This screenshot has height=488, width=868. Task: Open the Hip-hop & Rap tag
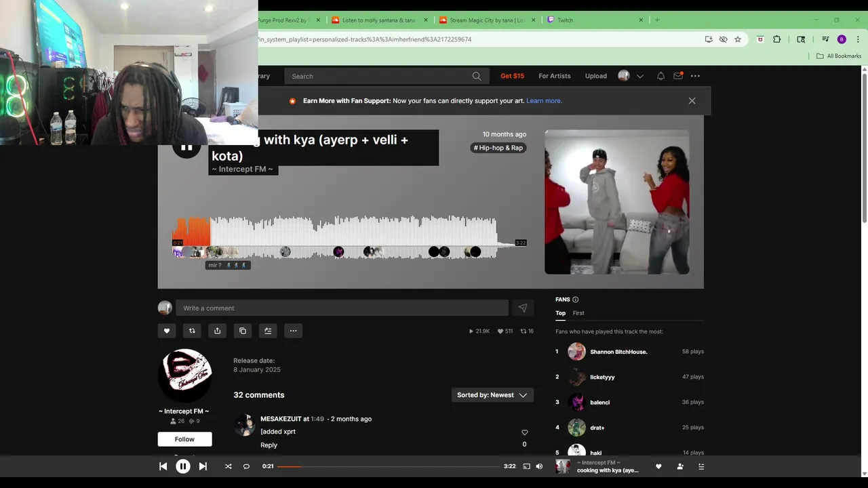498,148
